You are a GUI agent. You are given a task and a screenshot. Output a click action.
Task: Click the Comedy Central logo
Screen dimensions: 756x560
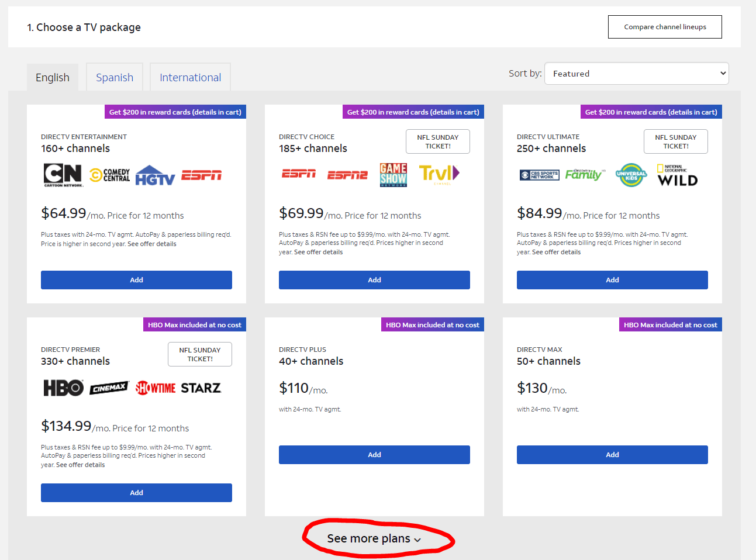point(110,175)
